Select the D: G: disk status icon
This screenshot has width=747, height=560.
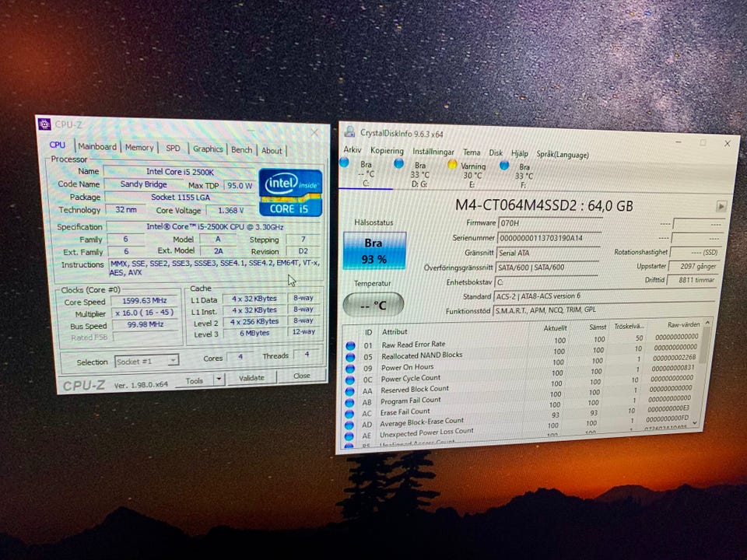pos(399,163)
